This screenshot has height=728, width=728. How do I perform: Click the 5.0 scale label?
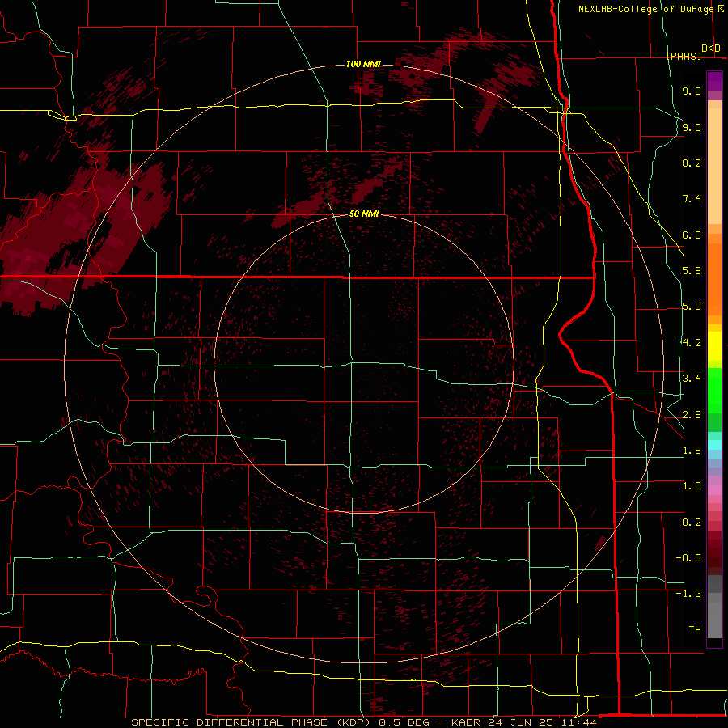692,307
